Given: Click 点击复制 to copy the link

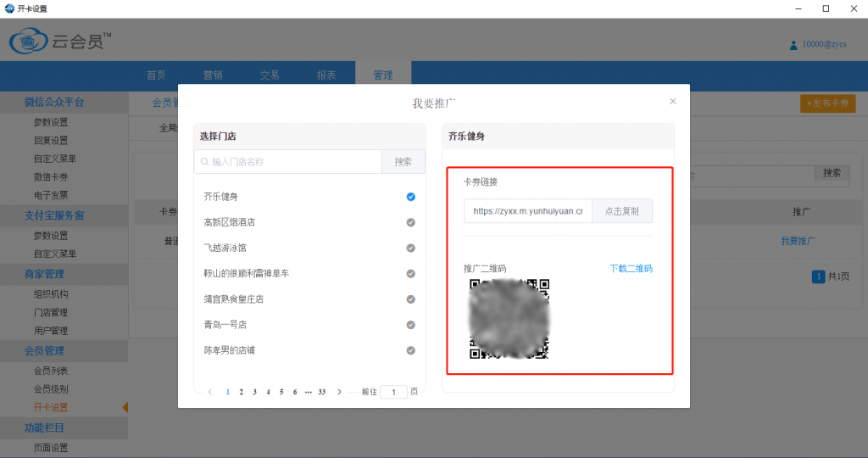Looking at the screenshot, I should click(x=621, y=211).
